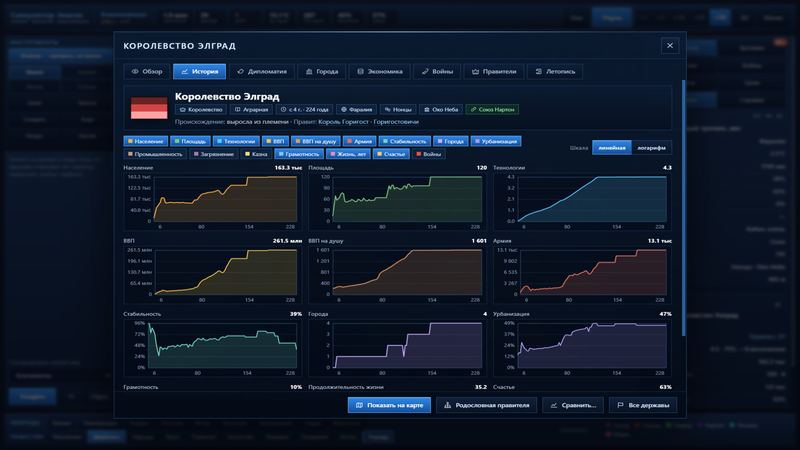Click the Аграрная economy tag

pyautogui.click(x=251, y=109)
